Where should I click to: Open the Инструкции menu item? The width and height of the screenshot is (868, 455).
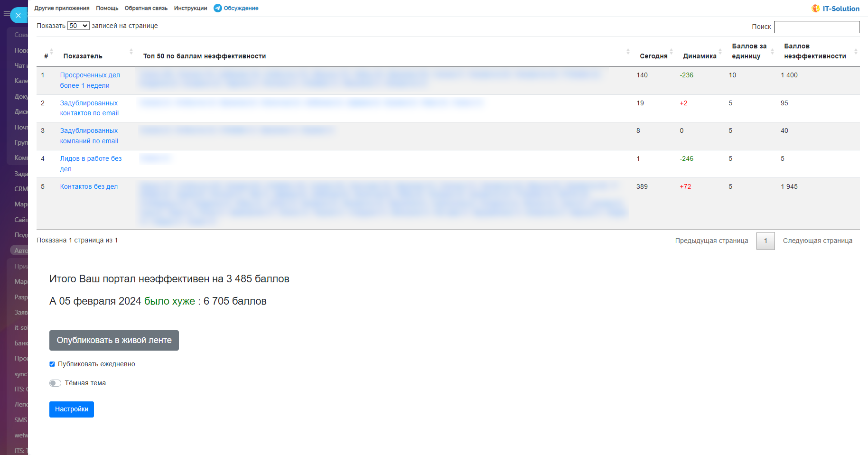tap(191, 8)
